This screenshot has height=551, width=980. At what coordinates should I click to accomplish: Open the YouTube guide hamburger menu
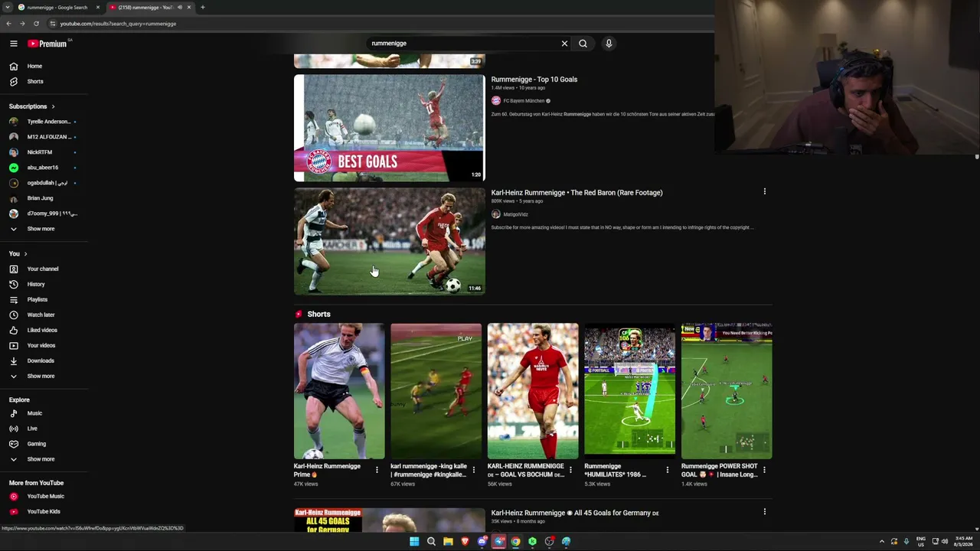(13, 44)
